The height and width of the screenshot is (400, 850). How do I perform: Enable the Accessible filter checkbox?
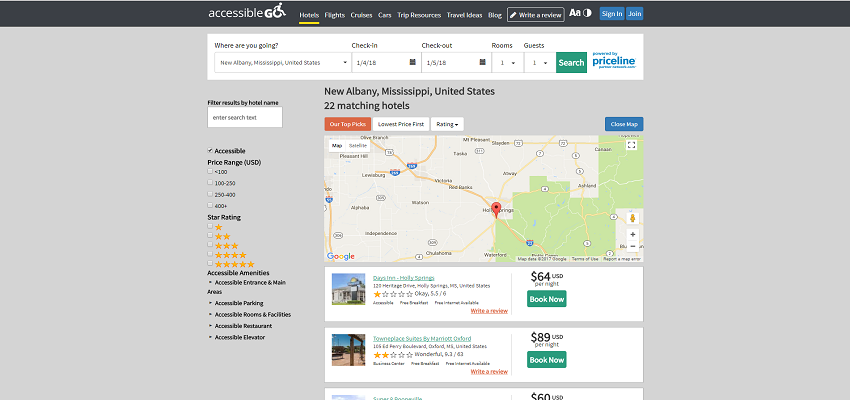[210, 150]
